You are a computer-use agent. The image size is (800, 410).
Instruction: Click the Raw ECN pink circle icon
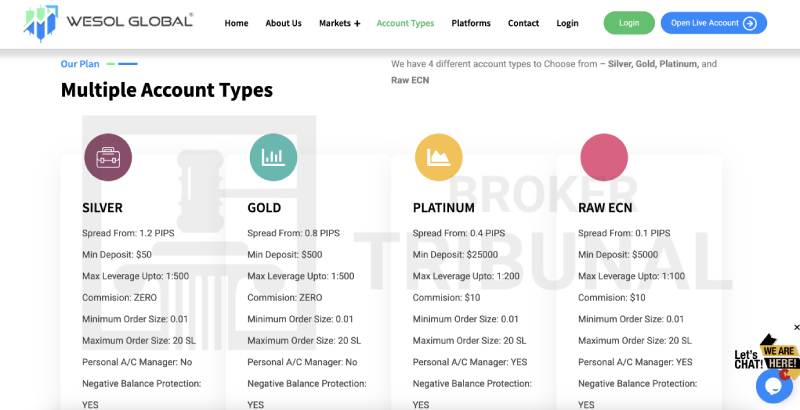(x=604, y=157)
